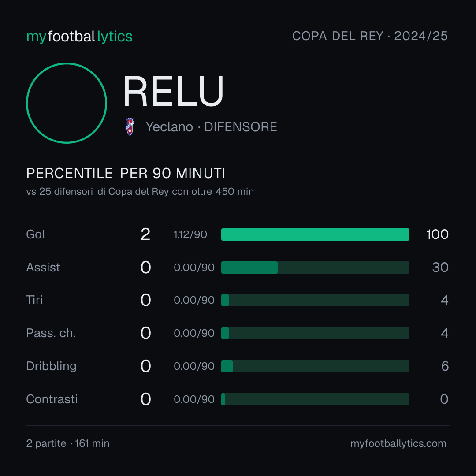Screen dimensions: 476x476
Task: Click the Copa del Rey 2024/25 label
Action: click(x=370, y=36)
